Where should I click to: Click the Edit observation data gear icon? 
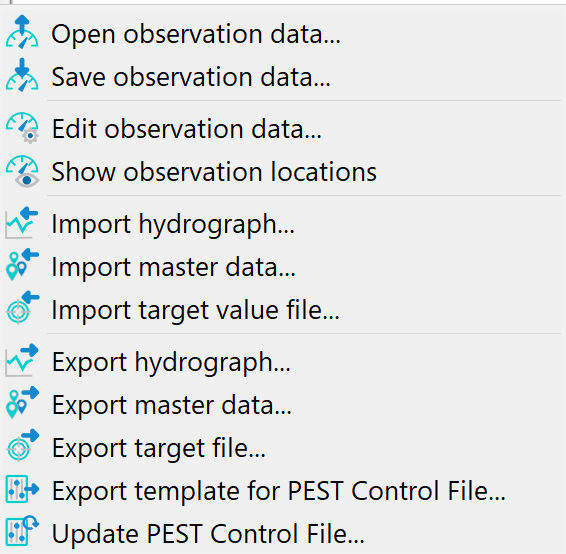point(22,128)
